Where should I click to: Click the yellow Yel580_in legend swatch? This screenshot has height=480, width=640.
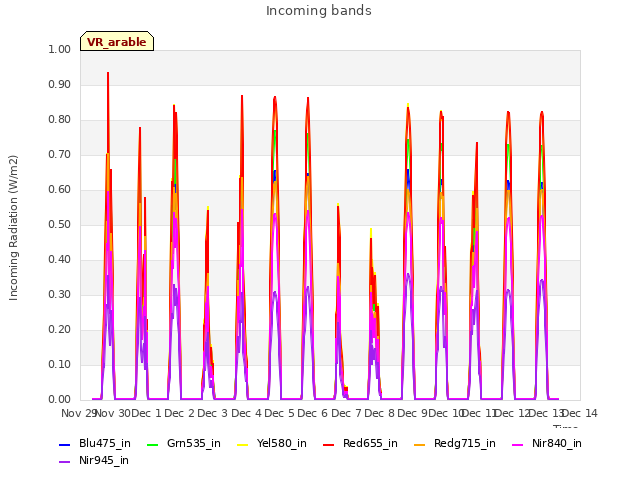coord(243,444)
